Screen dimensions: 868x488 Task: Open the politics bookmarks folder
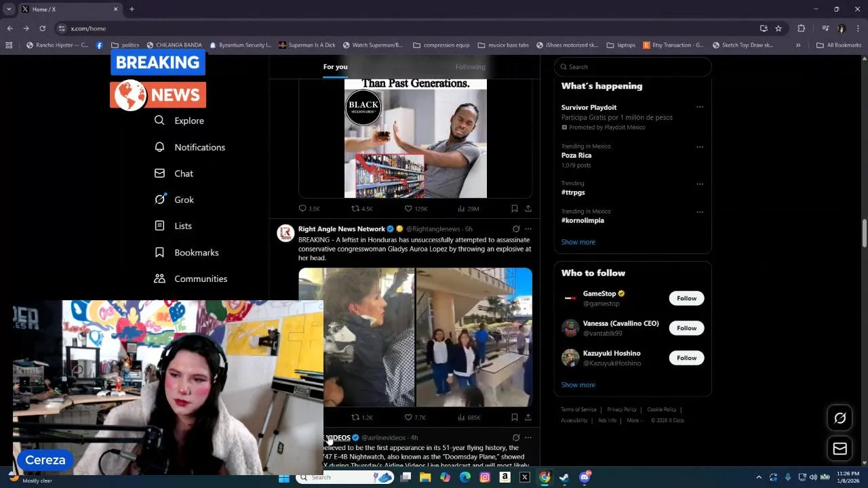(125, 45)
